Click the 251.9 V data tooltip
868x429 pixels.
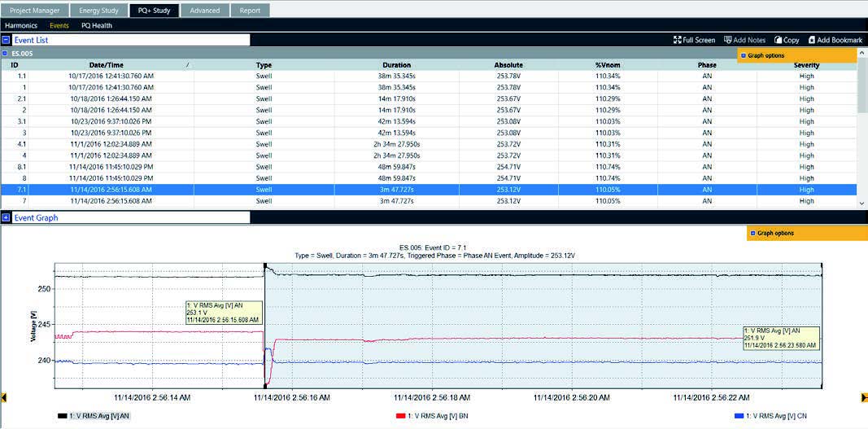pos(780,338)
